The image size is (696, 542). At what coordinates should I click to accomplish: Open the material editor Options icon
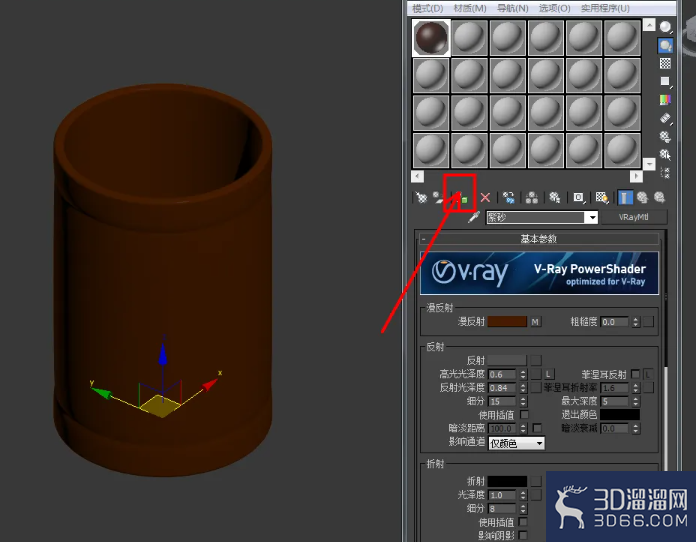coord(665,136)
